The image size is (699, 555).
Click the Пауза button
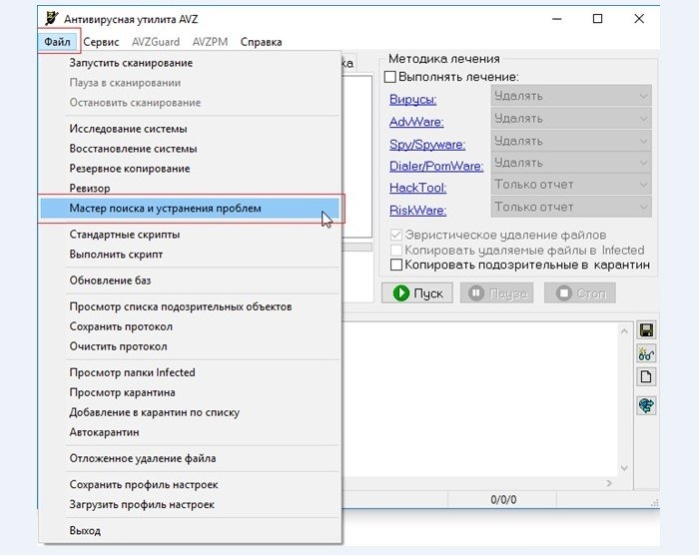[497, 293]
